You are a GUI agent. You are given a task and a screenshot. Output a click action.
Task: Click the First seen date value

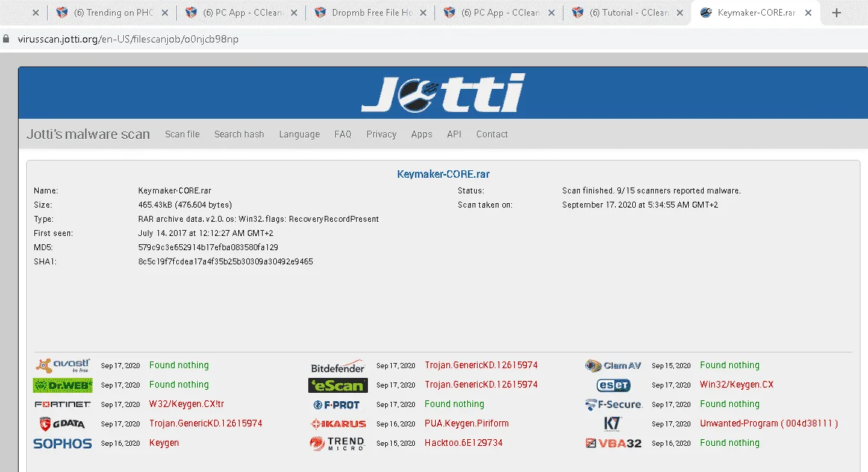point(205,233)
